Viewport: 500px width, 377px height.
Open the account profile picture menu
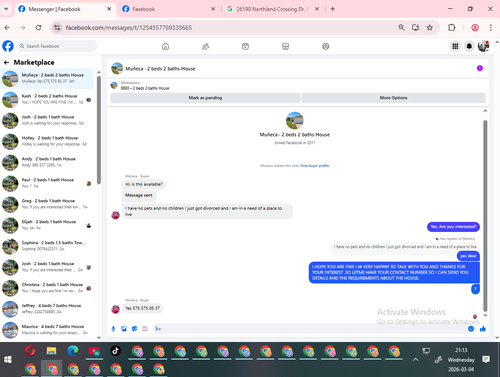pyautogui.click(x=483, y=46)
